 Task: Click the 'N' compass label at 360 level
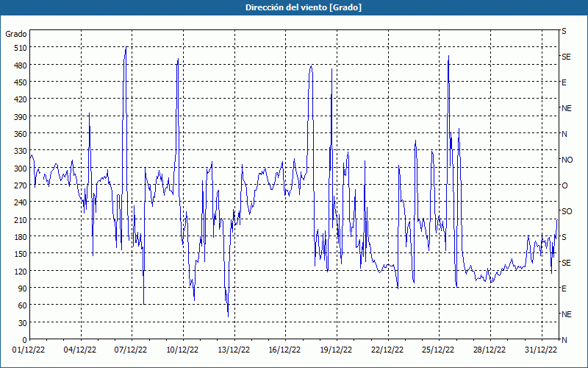[564, 134]
